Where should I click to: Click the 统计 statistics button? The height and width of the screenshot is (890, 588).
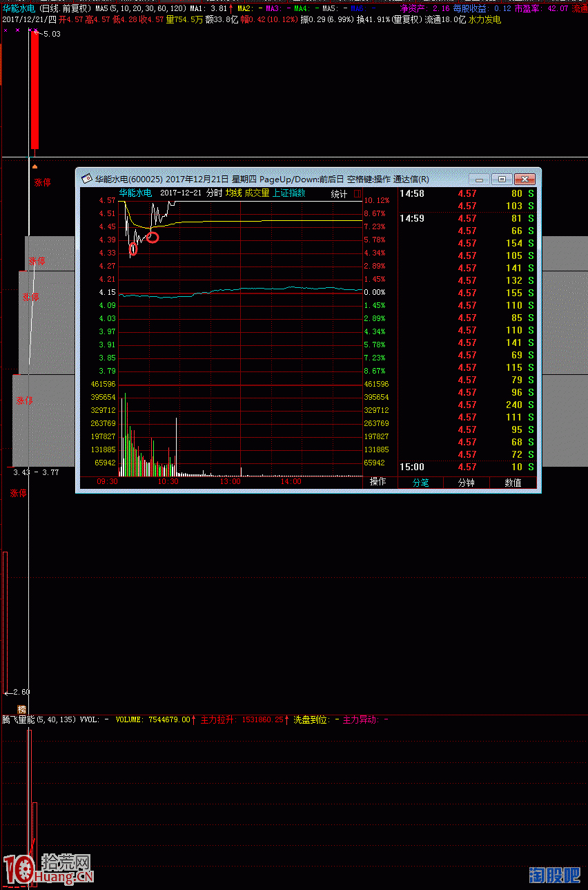(x=339, y=194)
